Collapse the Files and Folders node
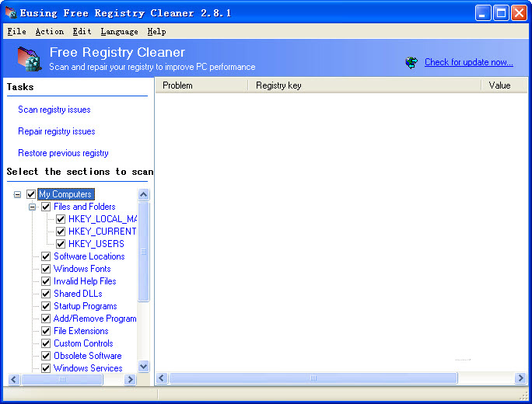 (32, 207)
